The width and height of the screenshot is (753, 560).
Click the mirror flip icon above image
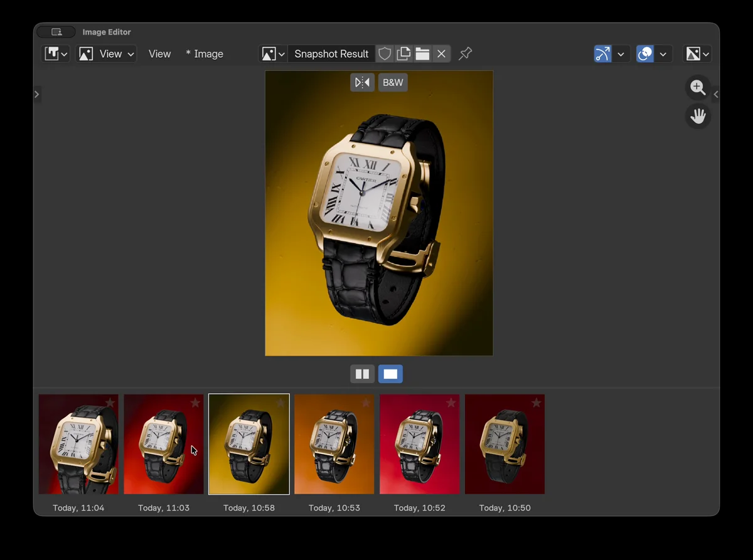363,82
